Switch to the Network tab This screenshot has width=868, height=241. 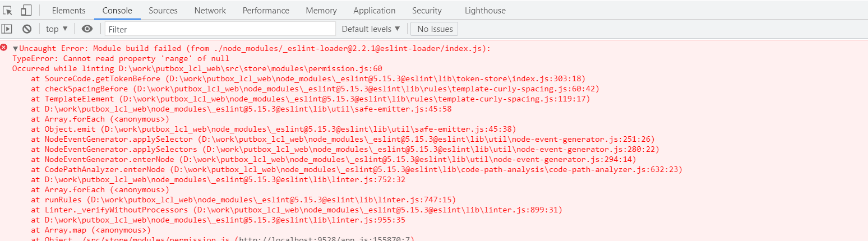(210, 10)
